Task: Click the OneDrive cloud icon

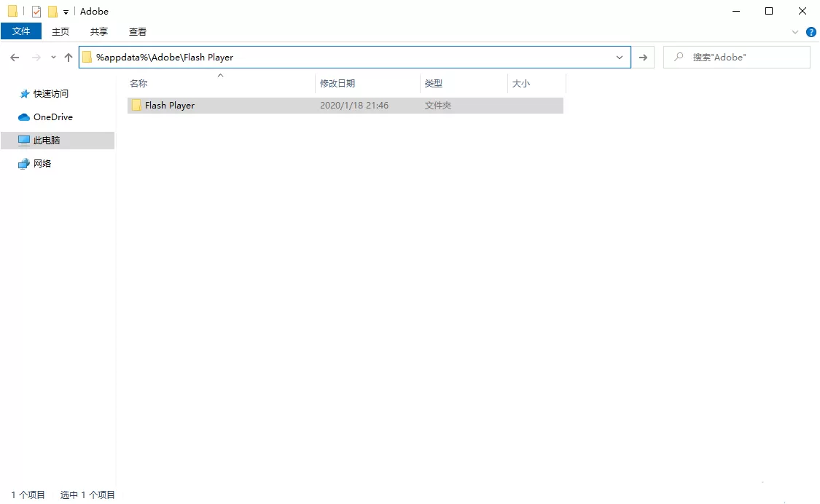Action: [23, 117]
